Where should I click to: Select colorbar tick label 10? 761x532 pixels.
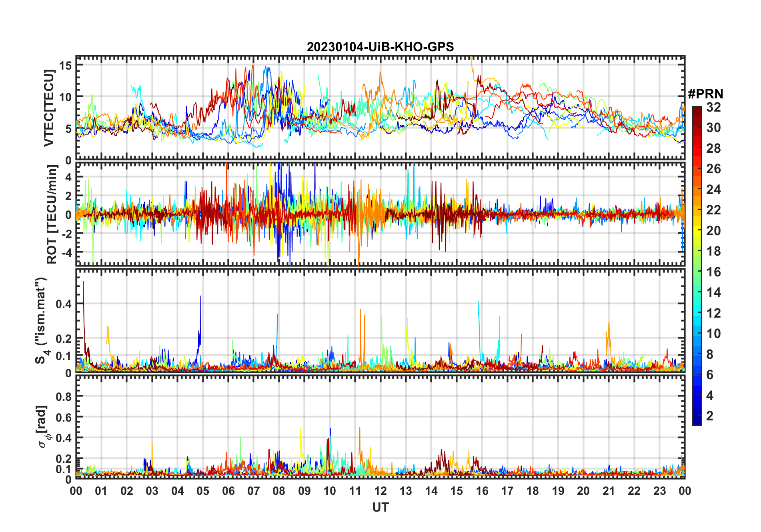pyautogui.click(x=713, y=334)
